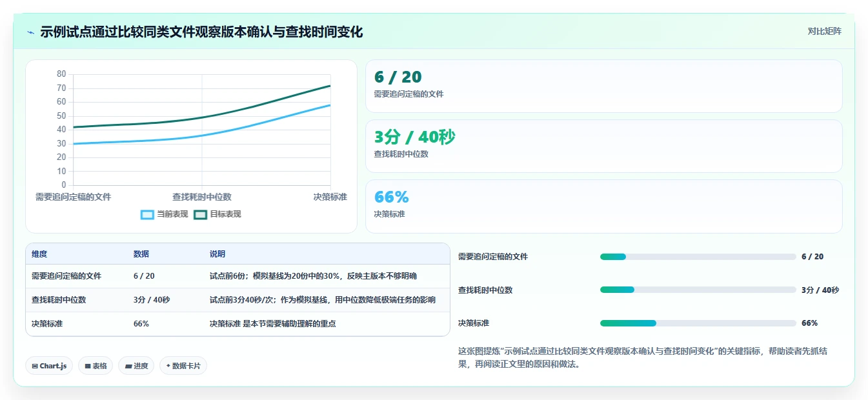Click progress value 3分 / 40秒 at bar end
This screenshot has width=868, height=400.
coord(820,290)
